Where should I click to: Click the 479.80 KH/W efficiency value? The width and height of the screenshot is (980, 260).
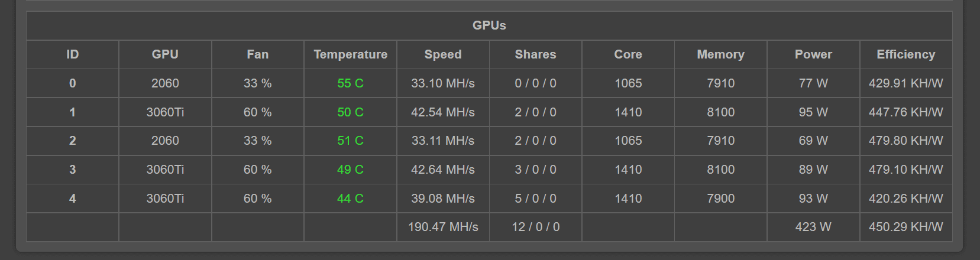click(905, 141)
